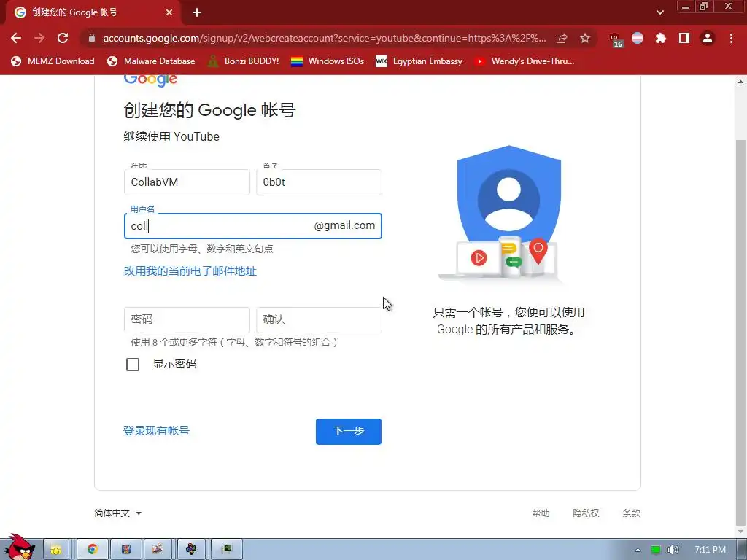The height and width of the screenshot is (560, 747).
Task: Show hidden system tray icons
Action: click(x=638, y=550)
